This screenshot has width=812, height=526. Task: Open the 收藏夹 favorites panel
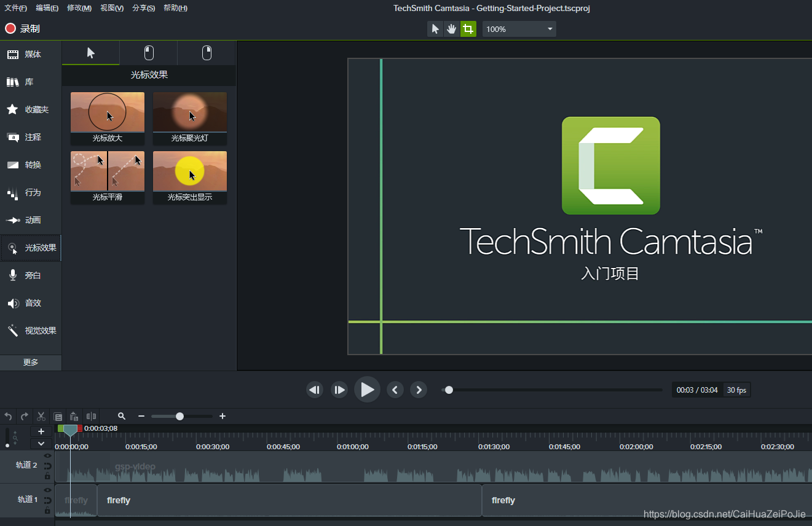pyautogui.click(x=31, y=110)
